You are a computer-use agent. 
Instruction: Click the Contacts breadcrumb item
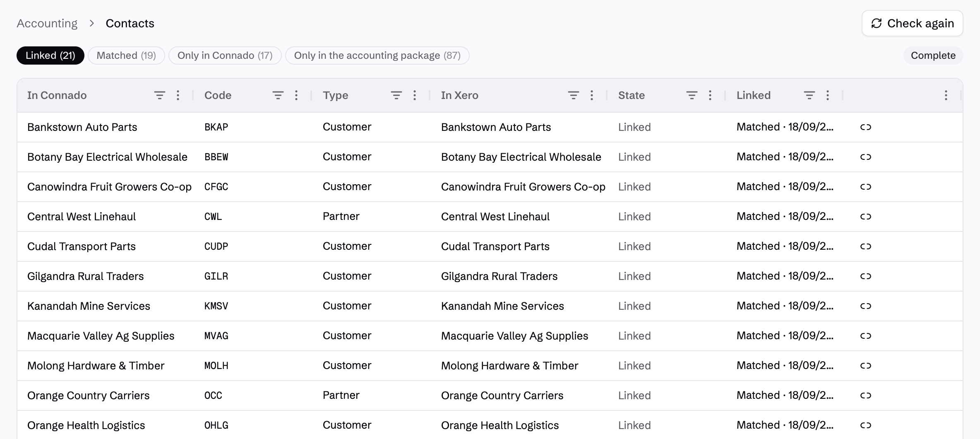click(130, 23)
